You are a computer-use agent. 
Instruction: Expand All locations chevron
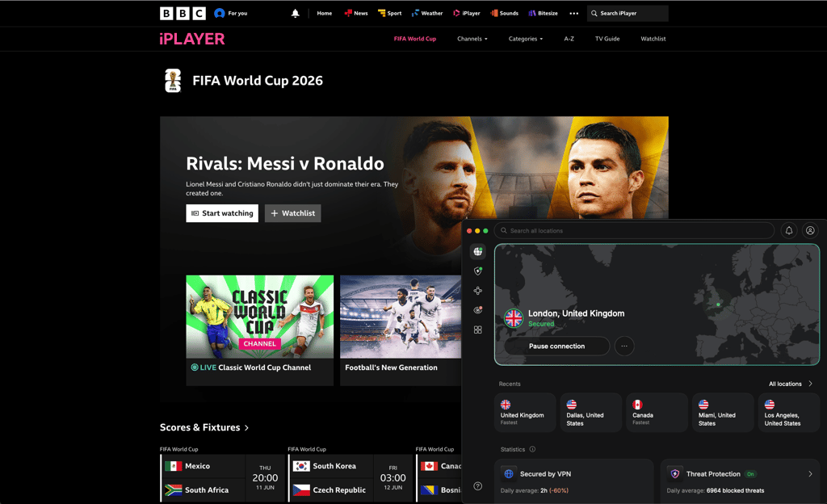point(811,384)
